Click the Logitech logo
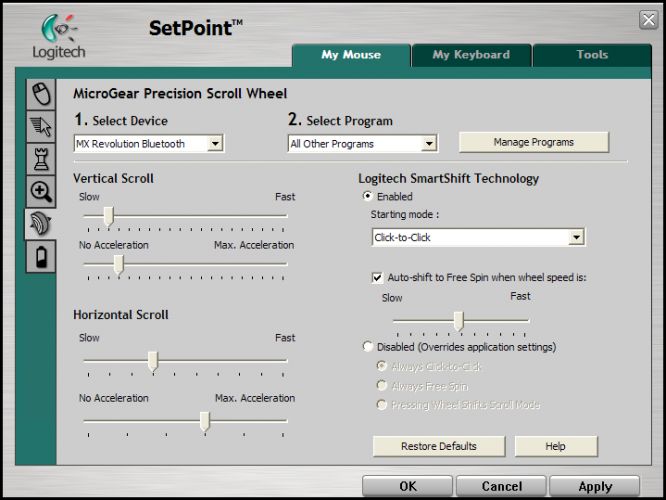 (x=59, y=37)
